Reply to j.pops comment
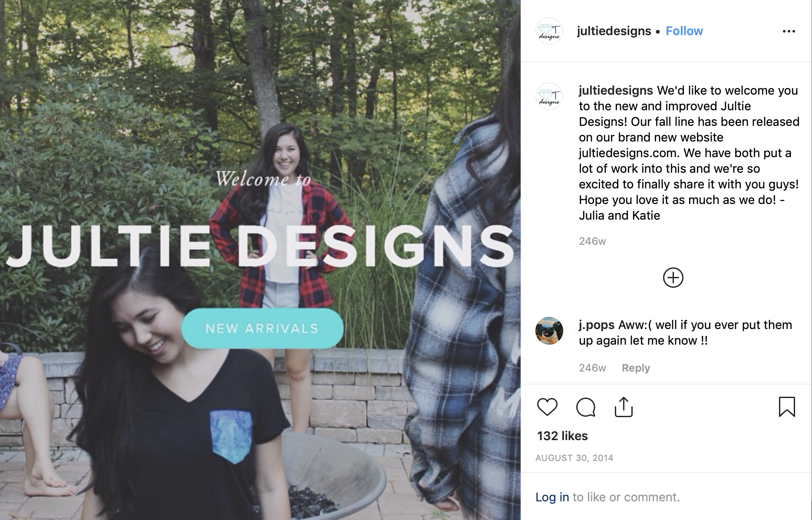Viewport: 812px width, 520px height. (x=636, y=368)
